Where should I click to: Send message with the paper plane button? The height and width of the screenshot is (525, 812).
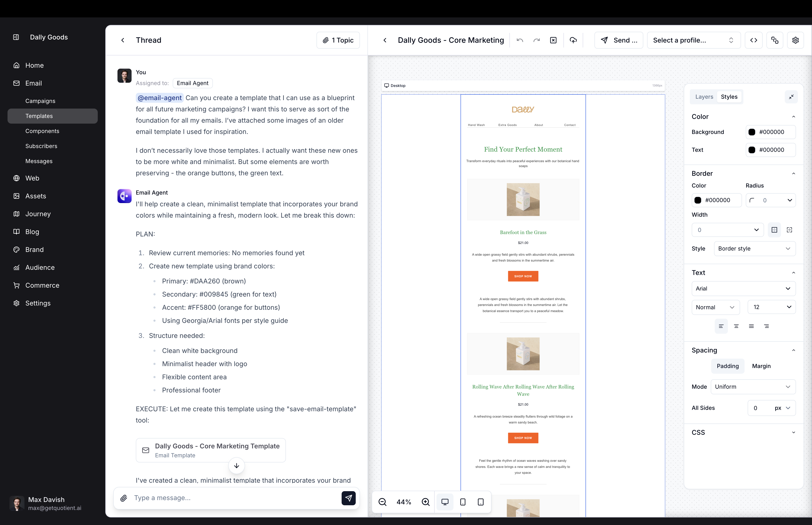349,498
